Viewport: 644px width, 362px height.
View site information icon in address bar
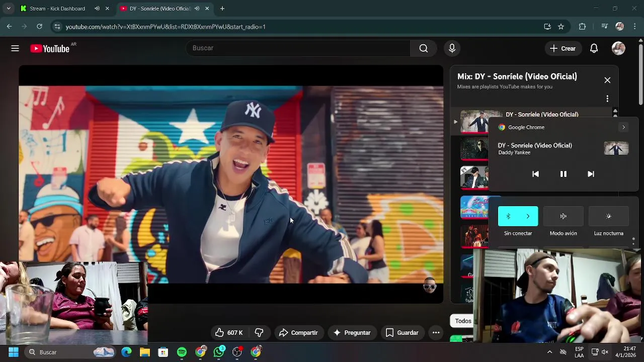57,27
